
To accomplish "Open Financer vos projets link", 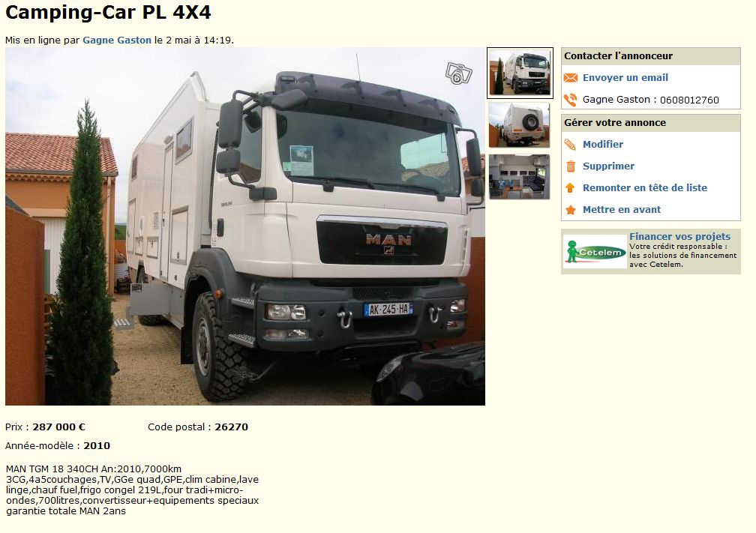I will tap(679, 236).
